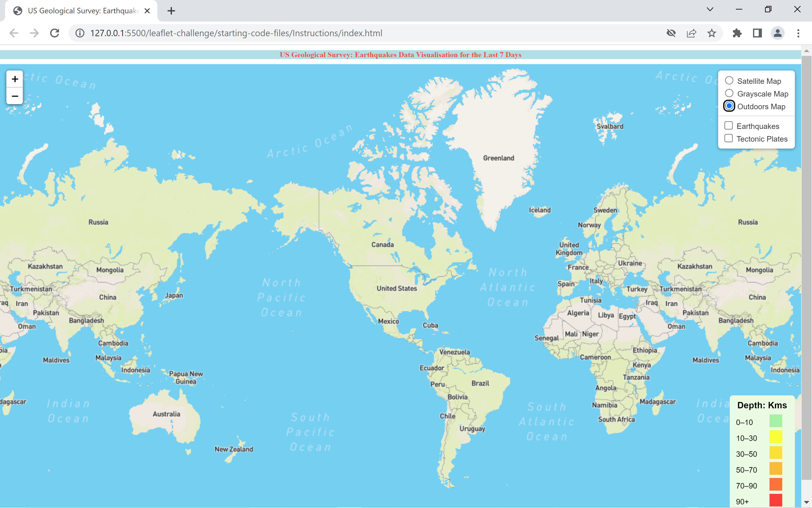Select Outdoors Map radio button
The height and width of the screenshot is (508, 812).
click(x=729, y=106)
